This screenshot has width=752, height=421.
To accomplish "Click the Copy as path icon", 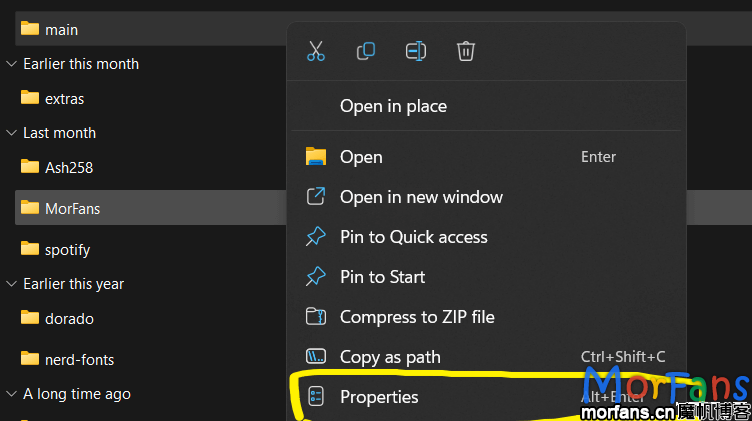I will pyautogui.click(x=316, y=357).
